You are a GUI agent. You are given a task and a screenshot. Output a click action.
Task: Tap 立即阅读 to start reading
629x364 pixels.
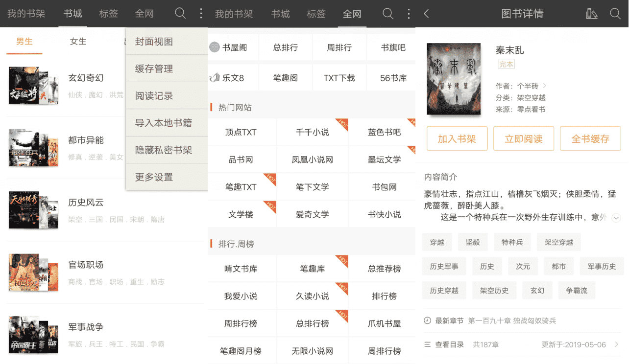[523, 138]
